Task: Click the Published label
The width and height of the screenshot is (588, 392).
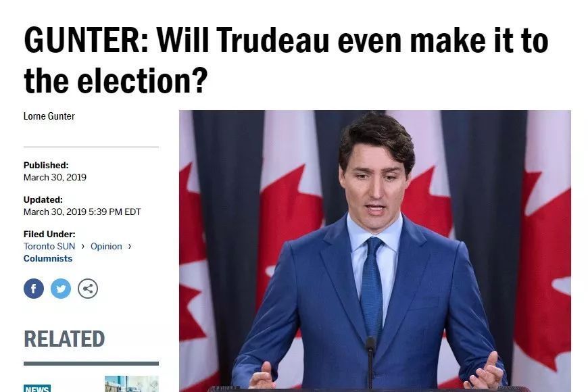Action: pyautogui.click(x=46, y=165)
